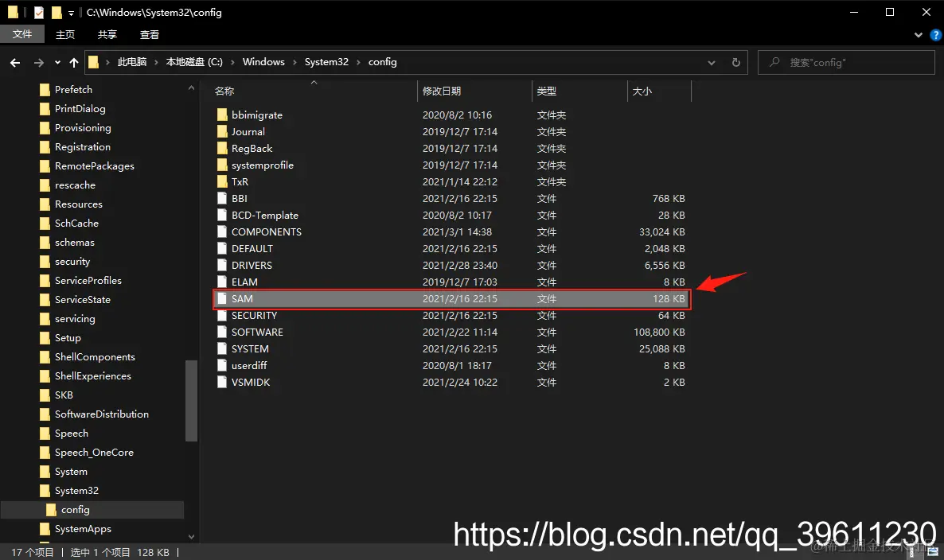Click the navigation pane scroll down arrow
This screenshot has height=560, width=944.
(x=192, y=537)
